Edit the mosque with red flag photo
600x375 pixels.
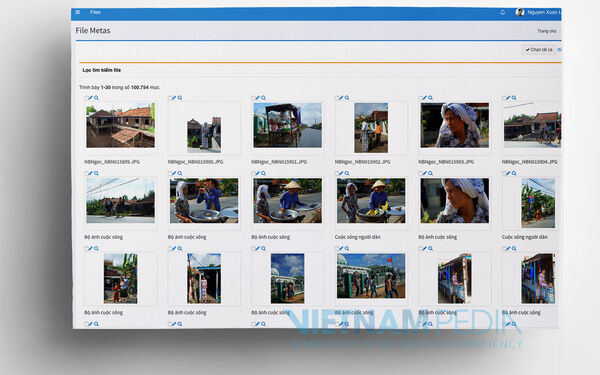coord(341,248)
